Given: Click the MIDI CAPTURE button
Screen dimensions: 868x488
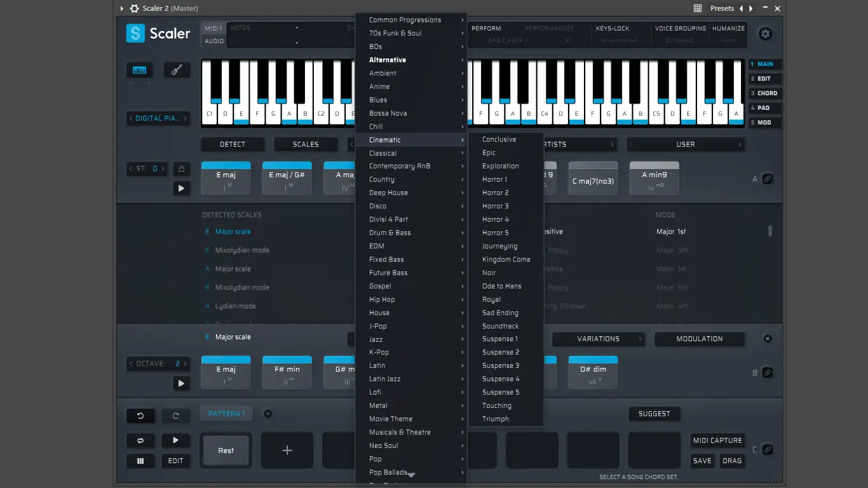Looking at the screenshot, I should (x=717, y=440).
